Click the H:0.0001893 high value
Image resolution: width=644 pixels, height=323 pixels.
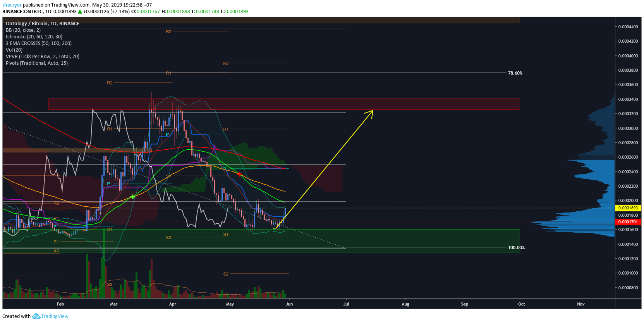(x=176, y=12)
